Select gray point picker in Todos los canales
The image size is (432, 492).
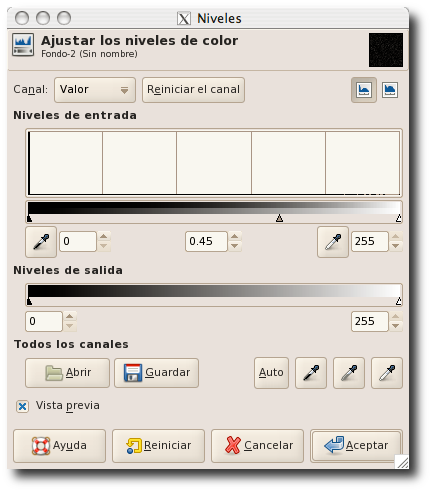pyautogui.click(x=349, y=373)
